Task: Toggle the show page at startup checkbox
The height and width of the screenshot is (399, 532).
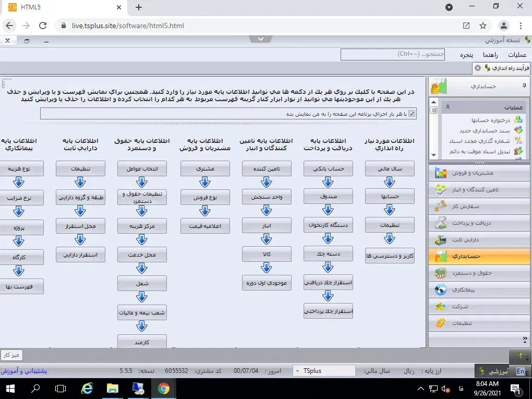Action: pyautogui.click(x=412, y=113)
